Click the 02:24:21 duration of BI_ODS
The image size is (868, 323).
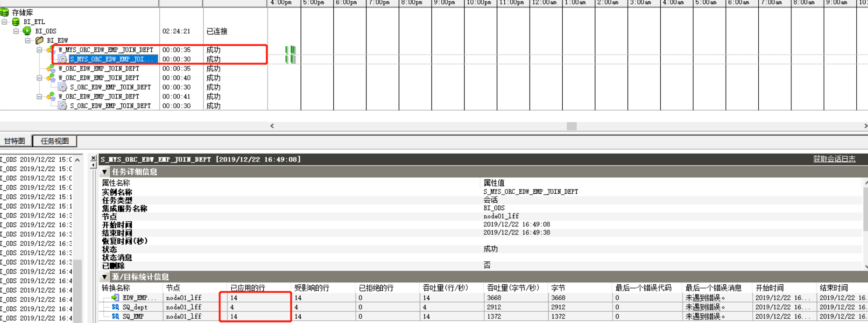pyautogui.click(x=176, y=31)
